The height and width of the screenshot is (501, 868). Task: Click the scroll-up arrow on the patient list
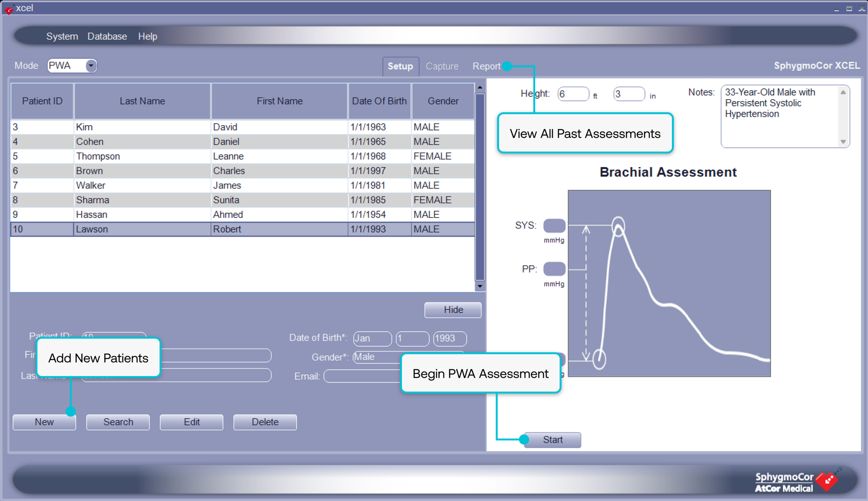coord(480,87)
